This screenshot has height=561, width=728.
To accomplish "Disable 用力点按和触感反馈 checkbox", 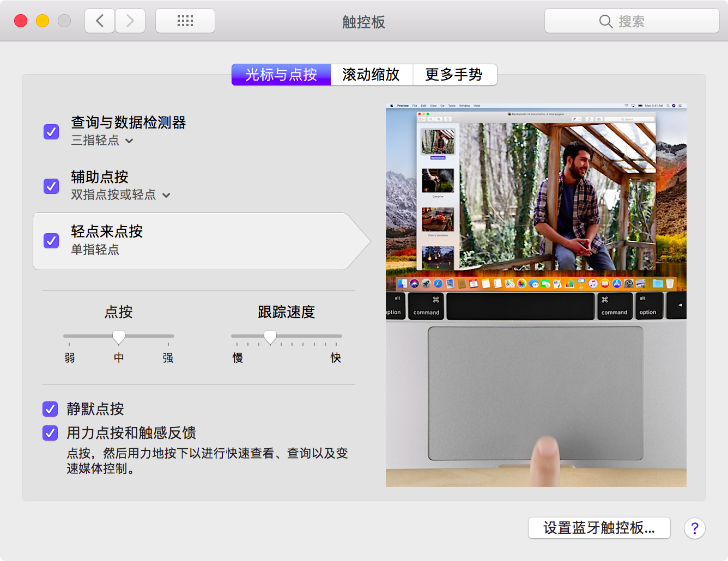I will 50,433.
